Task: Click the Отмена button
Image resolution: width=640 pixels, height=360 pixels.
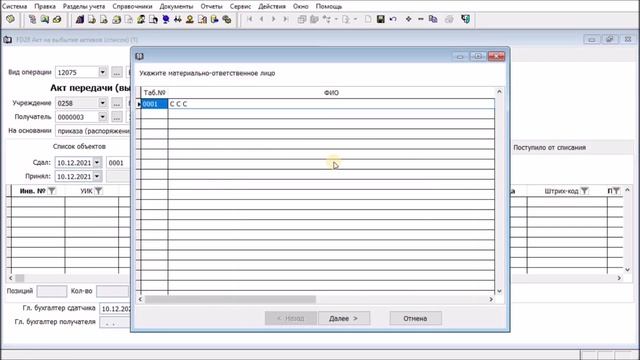Action: pos(416,318)
